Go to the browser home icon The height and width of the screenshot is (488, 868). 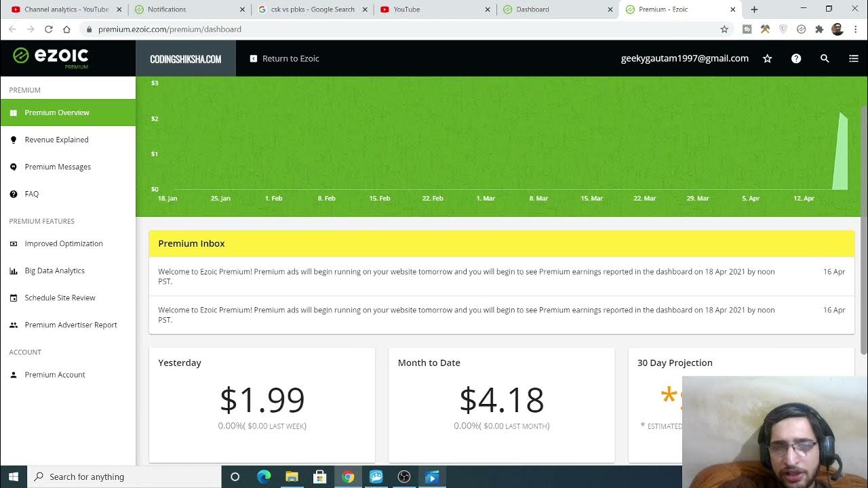[x=66, y=29]
